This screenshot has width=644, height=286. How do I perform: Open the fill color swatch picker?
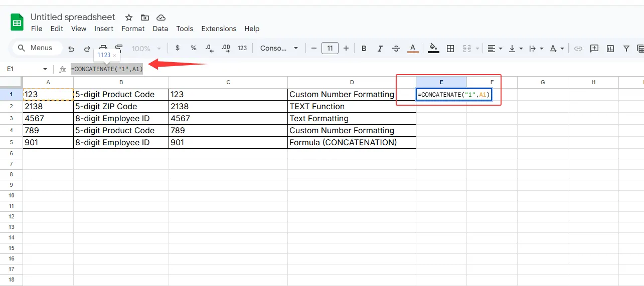(434, 49)
